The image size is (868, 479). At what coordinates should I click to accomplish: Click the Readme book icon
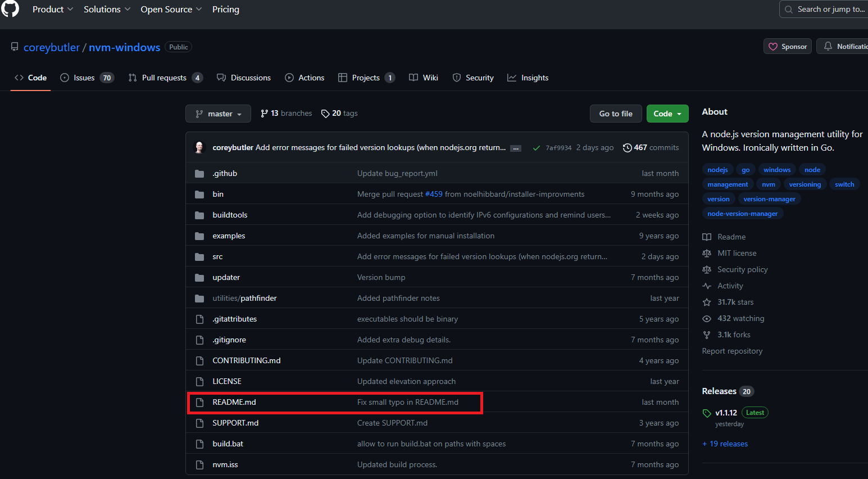tap(707, 237)
